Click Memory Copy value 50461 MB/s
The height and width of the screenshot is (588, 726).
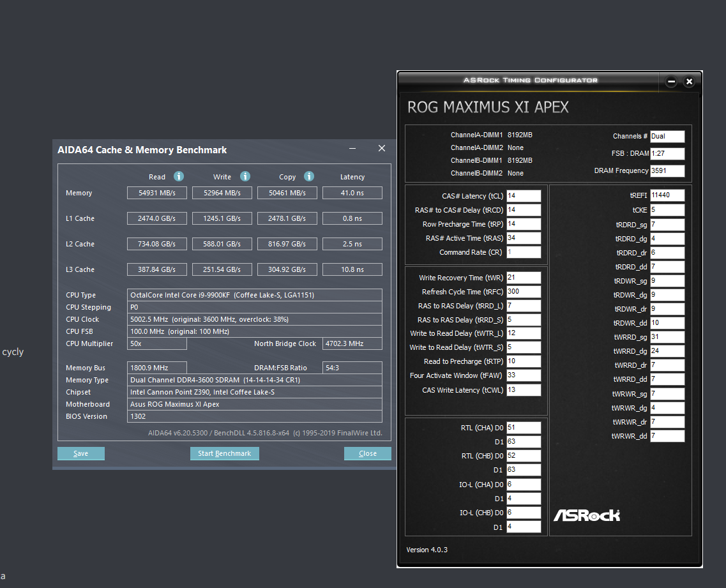[287, 193]
